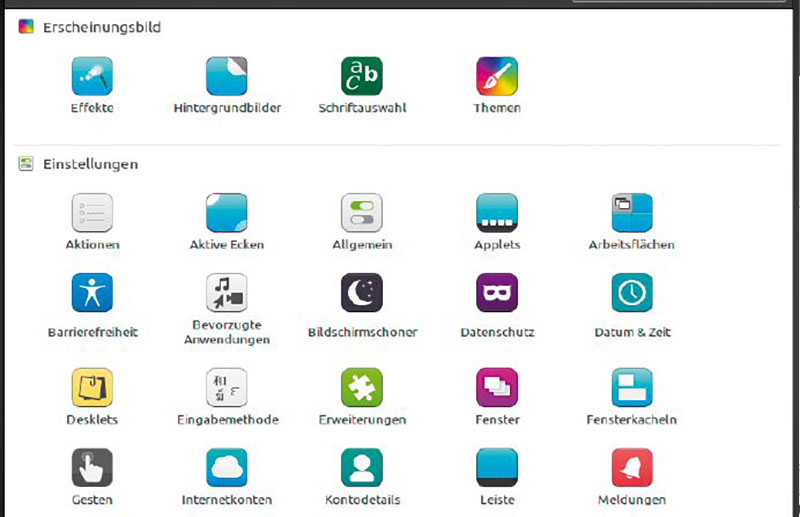
Task: Open the Desklets settings
Action: (92, 387)
